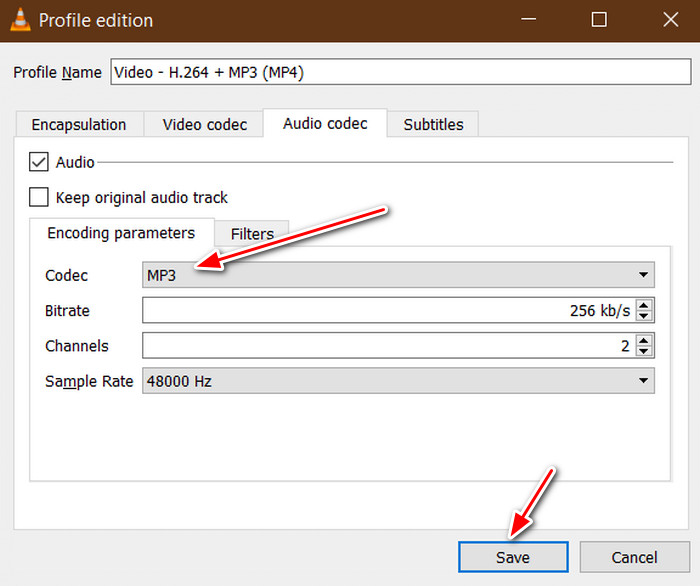Click the Bitrate label text
The height and width of the screenshot is (586, 700).
point(67,311)
